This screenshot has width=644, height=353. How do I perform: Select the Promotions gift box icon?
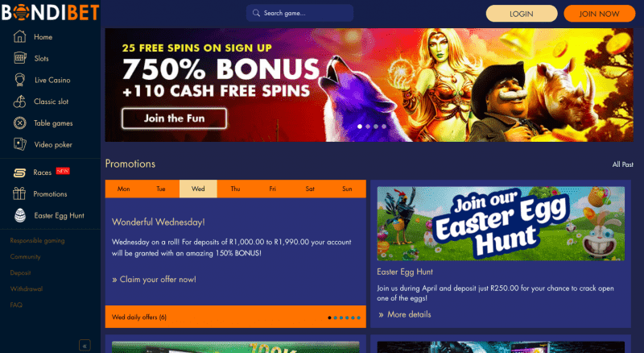tap(19, 193)
